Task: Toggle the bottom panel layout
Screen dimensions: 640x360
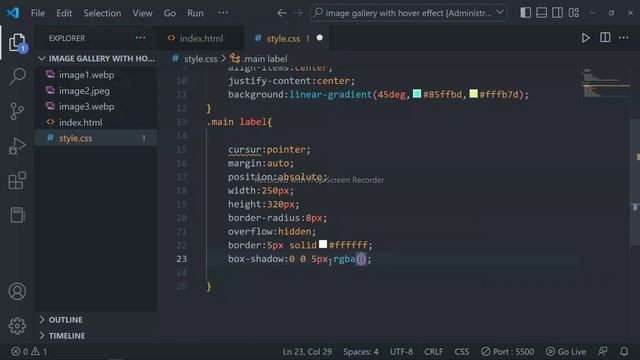Action: (541, 13)
